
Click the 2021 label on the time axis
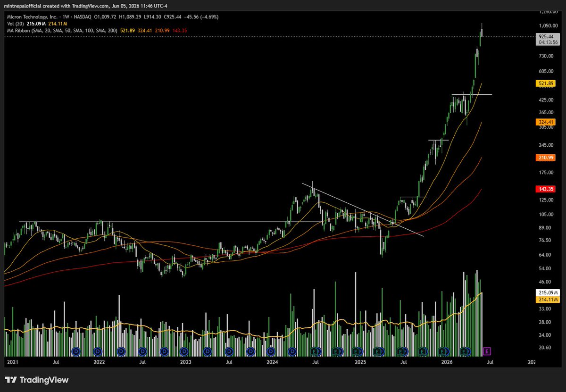pyautogui.click(x=12, y=362)
